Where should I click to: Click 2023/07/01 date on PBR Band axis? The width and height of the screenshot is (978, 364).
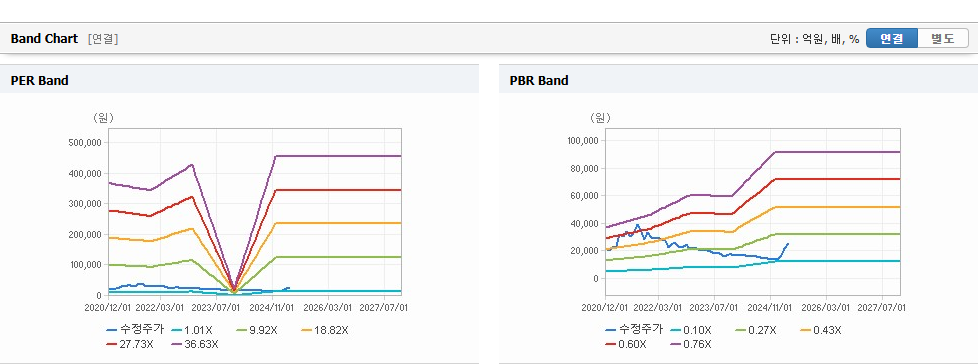tap(714, 307)
